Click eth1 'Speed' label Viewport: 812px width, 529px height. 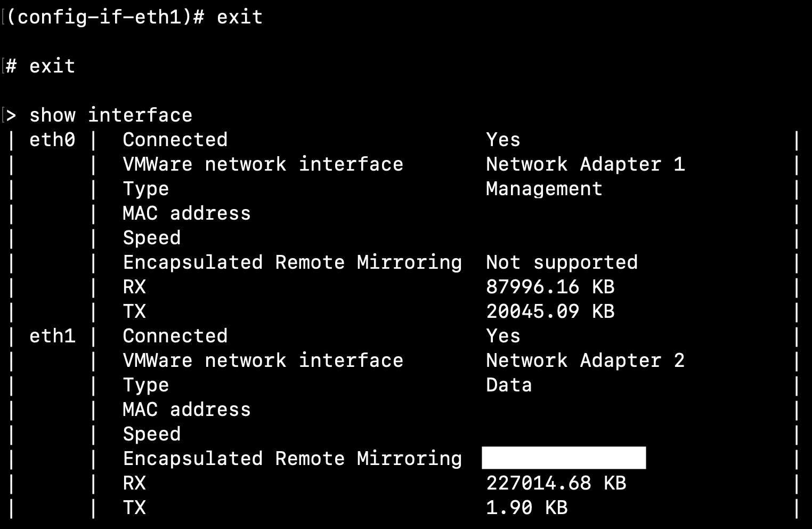point(152,434)
